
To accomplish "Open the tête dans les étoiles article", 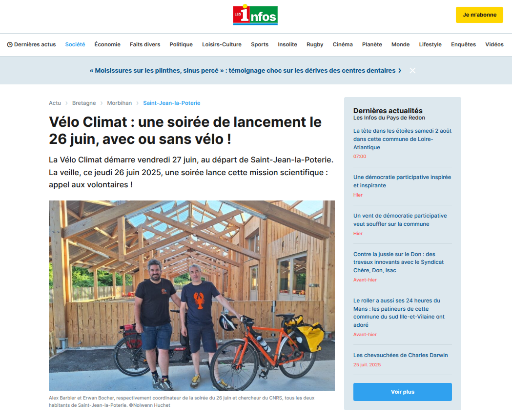I will [x=402, y=139].
